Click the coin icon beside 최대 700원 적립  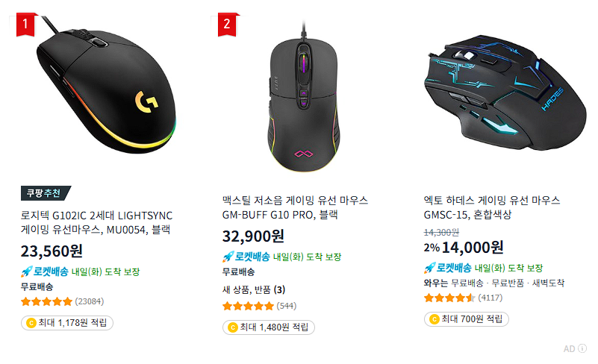pyautogui.click(x=434, y=319)
